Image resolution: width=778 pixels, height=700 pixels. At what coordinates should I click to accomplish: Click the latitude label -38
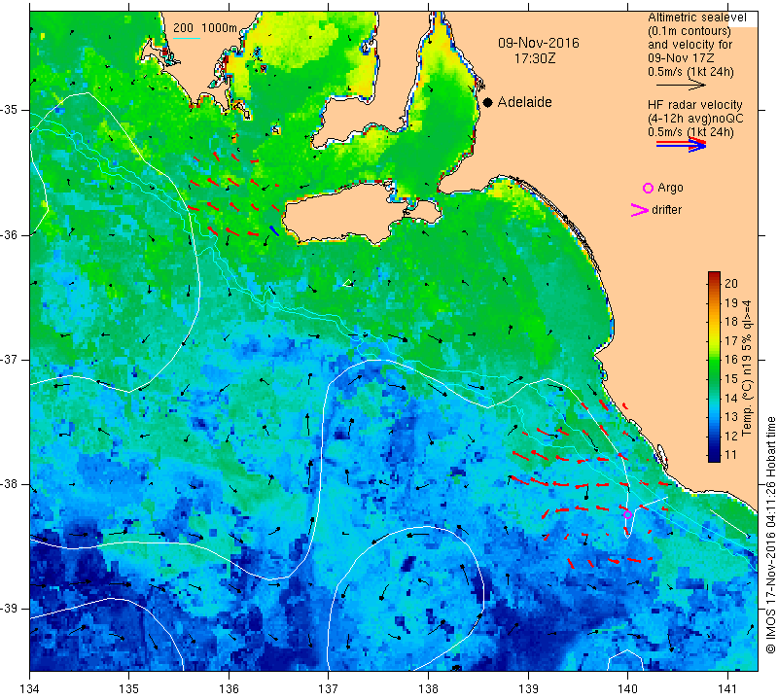coord(9,484)
